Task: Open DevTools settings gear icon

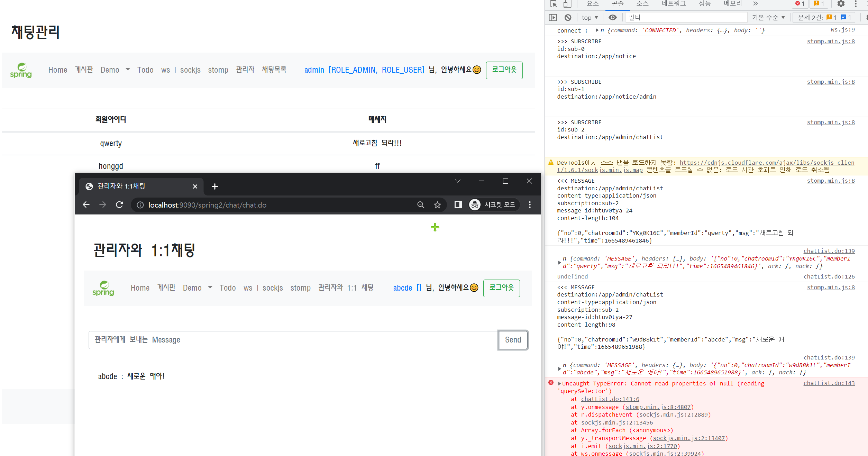Action: [x=841, y=4]
